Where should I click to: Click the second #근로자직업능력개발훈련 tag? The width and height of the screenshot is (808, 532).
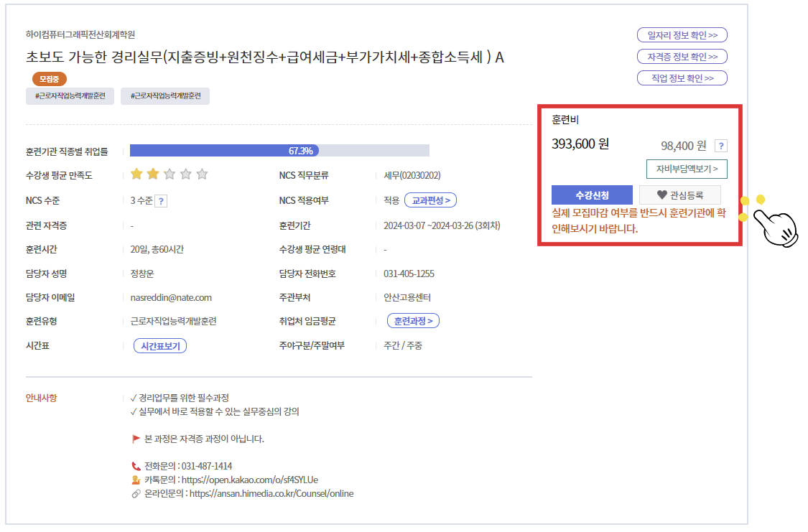tap(165, 95)
